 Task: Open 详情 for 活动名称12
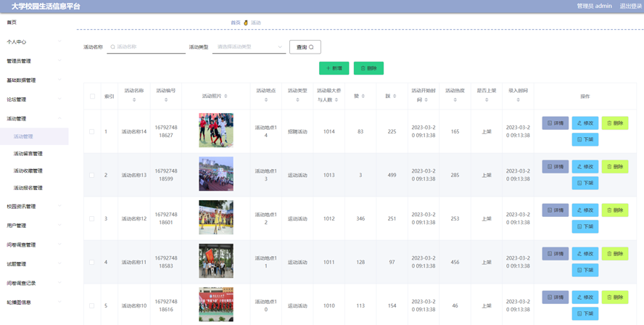(556, 210)
